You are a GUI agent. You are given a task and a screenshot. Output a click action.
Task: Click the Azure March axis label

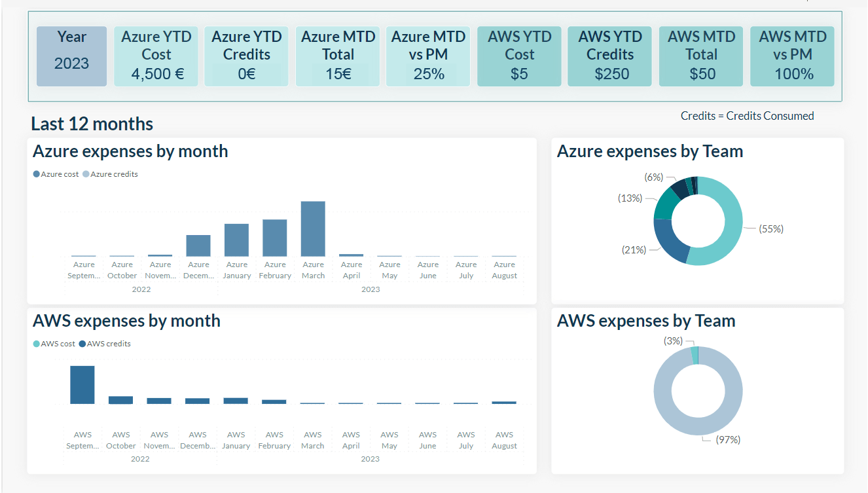[x=313, y=270]
